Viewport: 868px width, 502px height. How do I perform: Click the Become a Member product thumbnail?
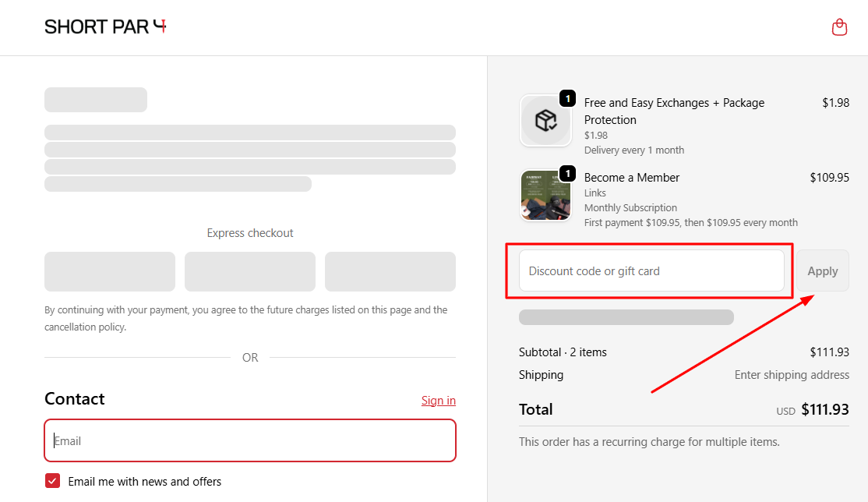pyautogui.click(x=545, y=195)
